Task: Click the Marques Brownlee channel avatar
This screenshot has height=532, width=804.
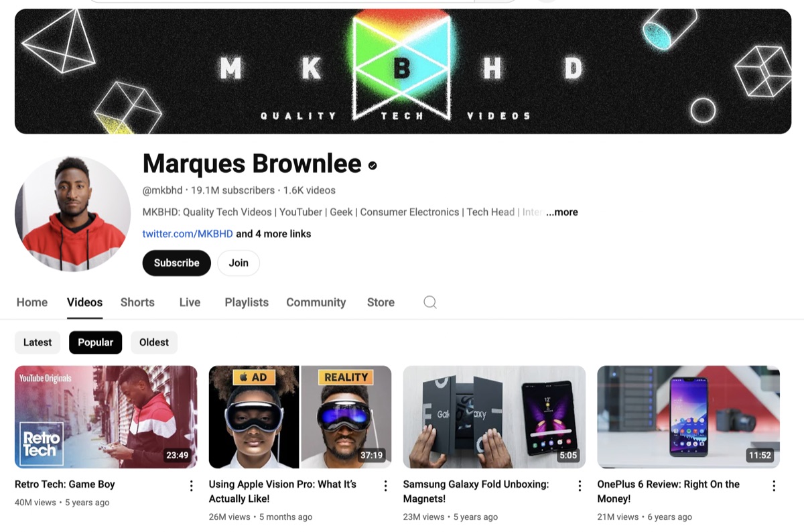Action: 72,214
